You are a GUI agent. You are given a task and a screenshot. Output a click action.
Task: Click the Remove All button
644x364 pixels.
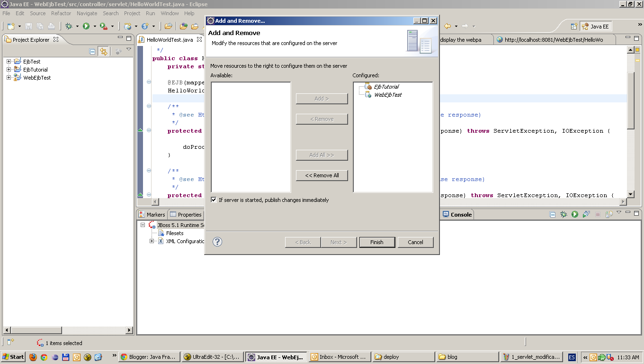tap(322, 175)
